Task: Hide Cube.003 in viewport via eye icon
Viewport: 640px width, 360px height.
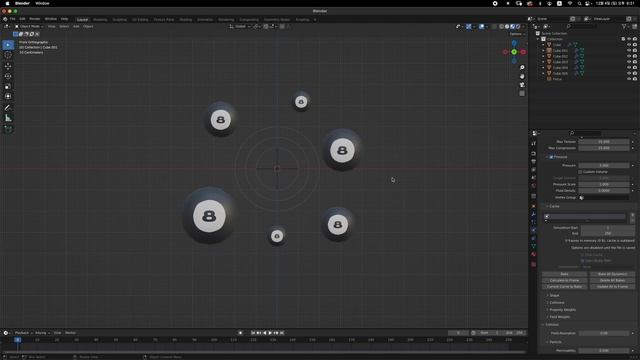Action: [629, 62]
